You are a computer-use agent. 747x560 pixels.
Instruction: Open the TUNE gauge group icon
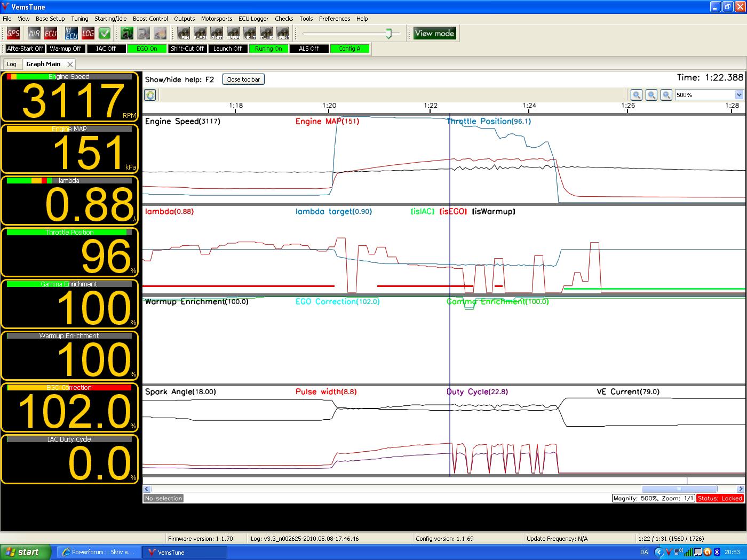point(266,34)
